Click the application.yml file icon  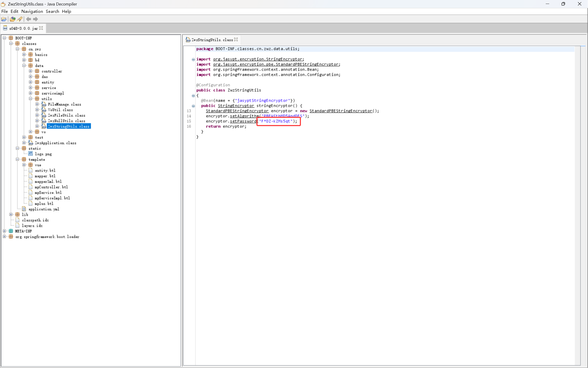click(24, 209)
